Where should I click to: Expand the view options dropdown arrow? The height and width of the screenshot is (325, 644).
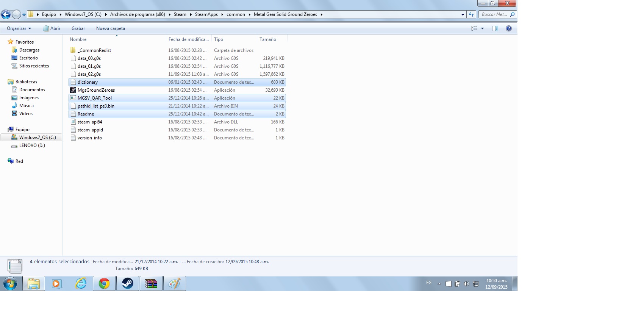click(482, 28)
